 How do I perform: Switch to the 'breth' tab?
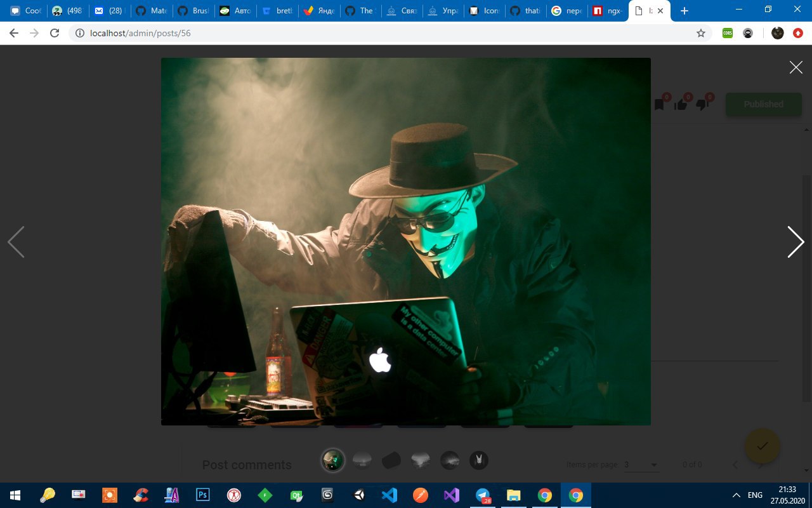277,11
